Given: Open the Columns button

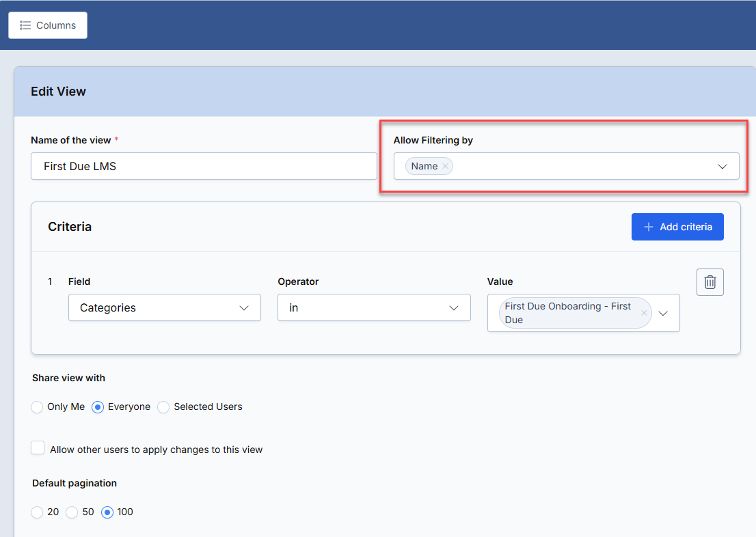Looking at the screenshot, I should click(48, 25).
